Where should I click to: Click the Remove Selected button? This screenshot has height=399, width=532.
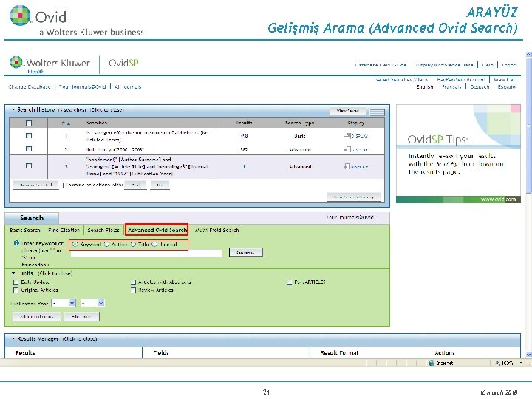[x=36, y=185]
